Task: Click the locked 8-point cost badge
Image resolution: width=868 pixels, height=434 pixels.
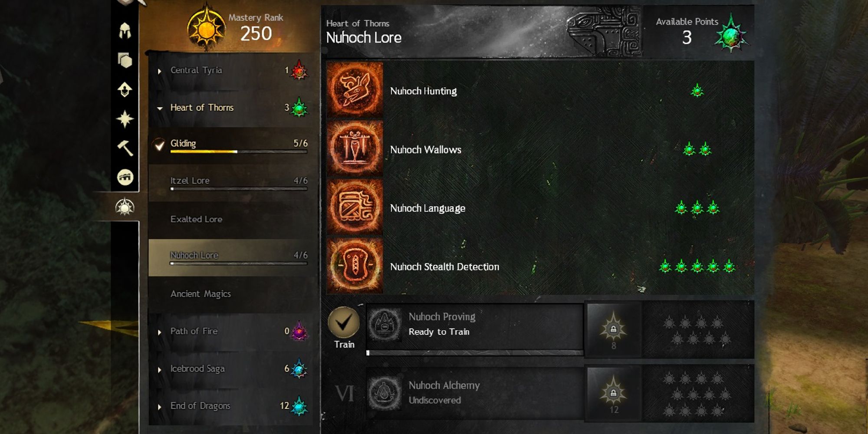Action: tap(613, 329)
